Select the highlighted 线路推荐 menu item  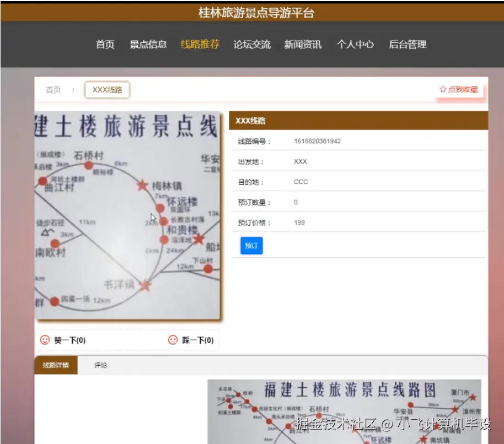click(200, 45)
